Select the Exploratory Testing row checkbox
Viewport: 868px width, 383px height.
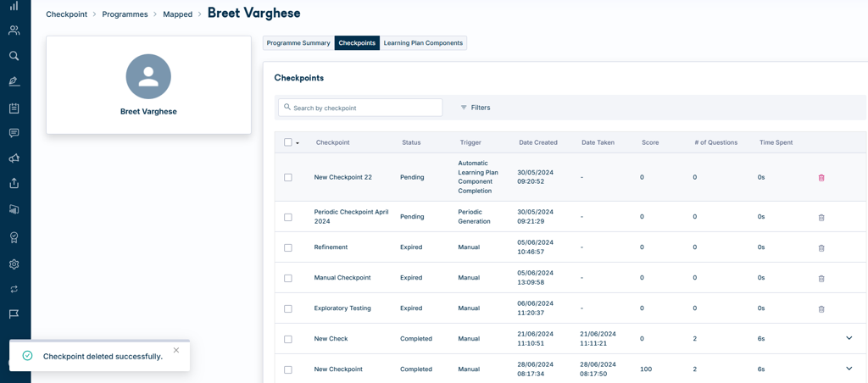tap(288, 308)
